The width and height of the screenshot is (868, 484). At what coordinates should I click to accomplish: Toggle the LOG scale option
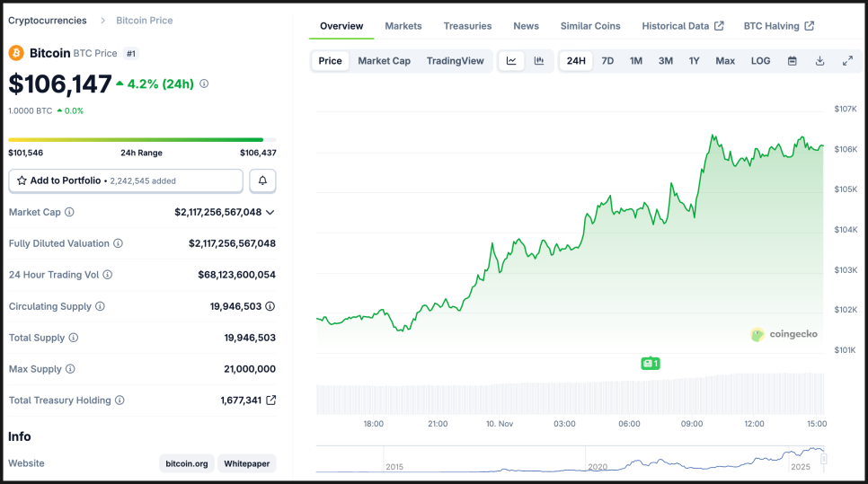tap(760, 61)
